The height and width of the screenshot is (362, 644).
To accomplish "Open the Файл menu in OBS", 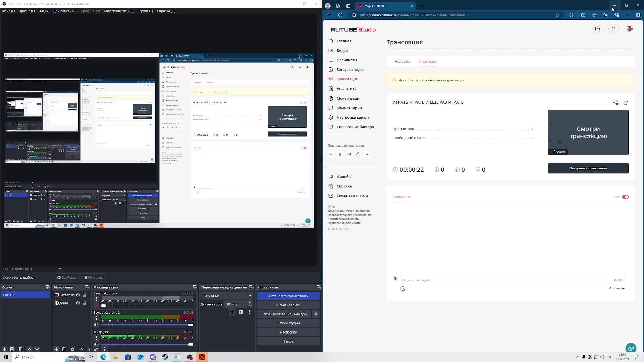I will [8, 11].
